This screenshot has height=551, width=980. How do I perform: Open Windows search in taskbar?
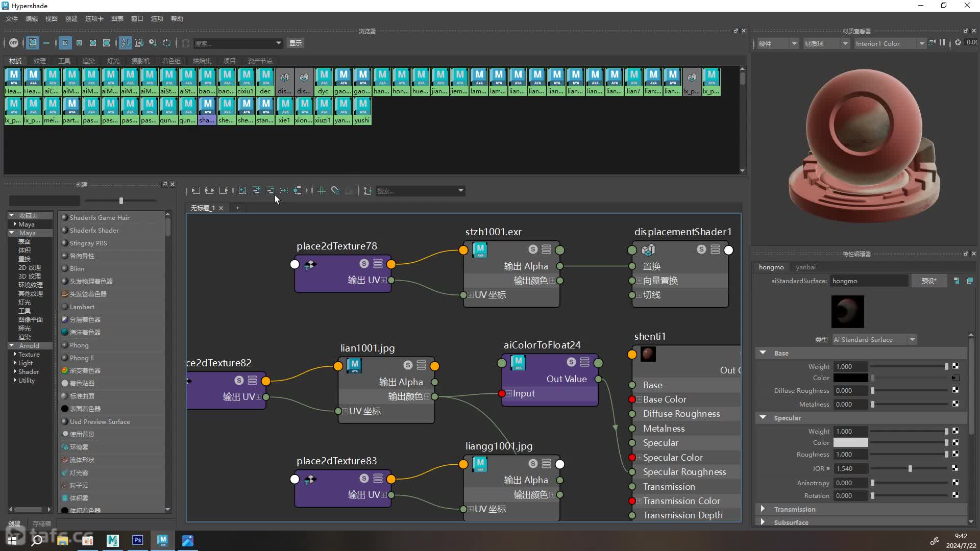coord(37,540)
